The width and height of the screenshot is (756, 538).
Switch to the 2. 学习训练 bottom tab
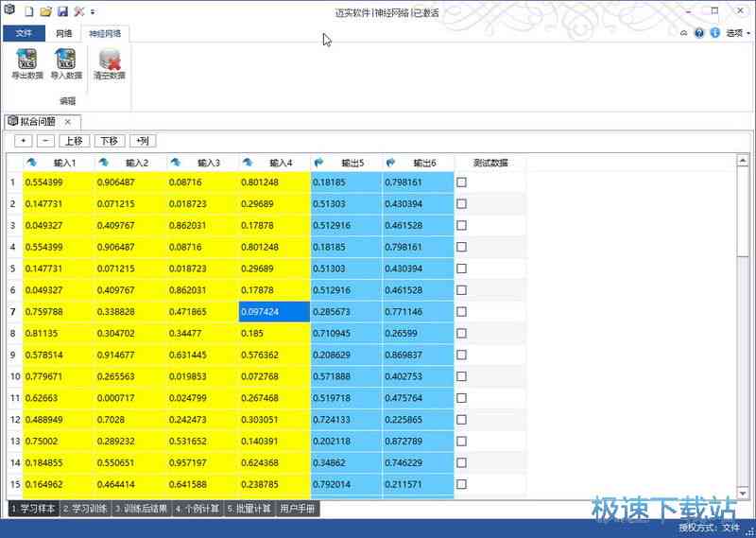click(x=85, y=509)
